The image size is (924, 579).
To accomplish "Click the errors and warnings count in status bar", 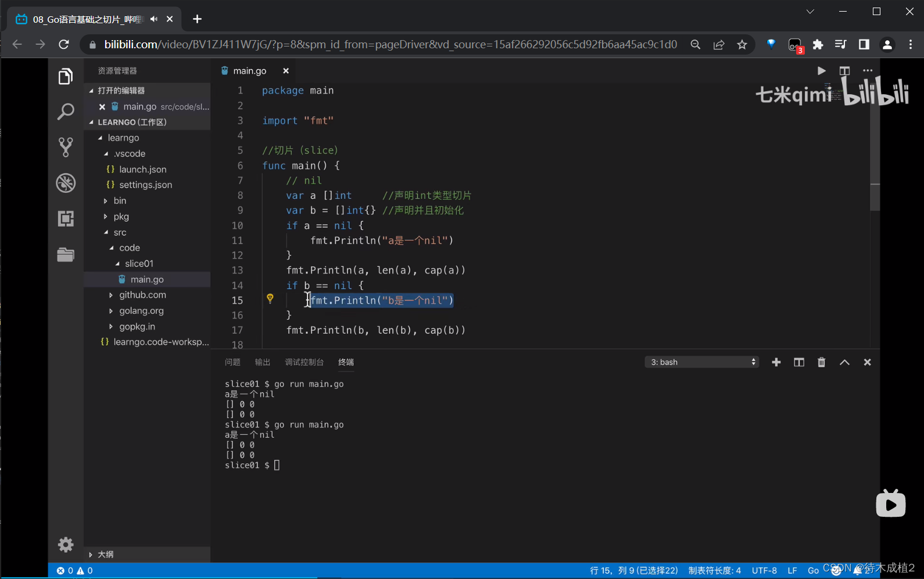I will click(74, 571).
